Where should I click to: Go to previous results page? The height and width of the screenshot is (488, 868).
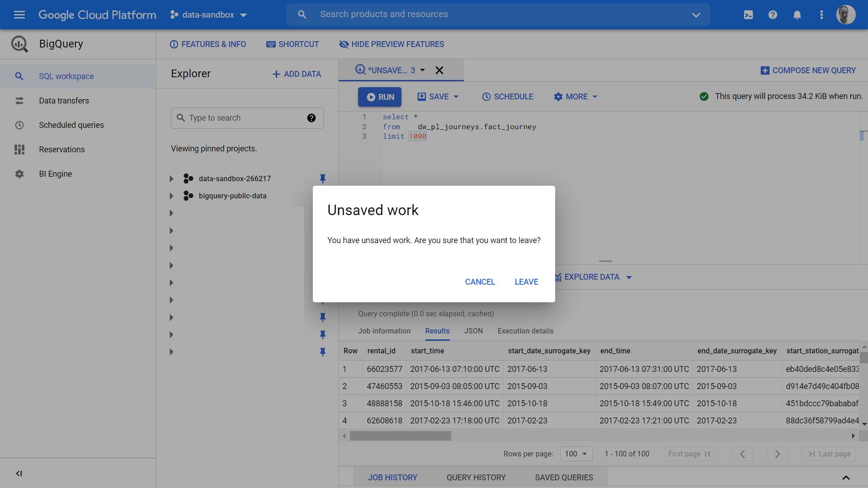(x=742, y=454)
